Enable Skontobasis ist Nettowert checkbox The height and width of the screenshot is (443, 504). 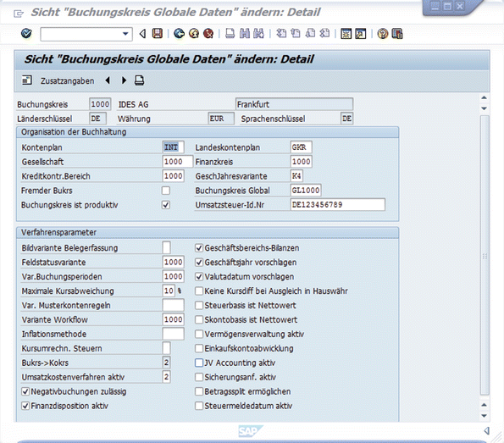199,319
